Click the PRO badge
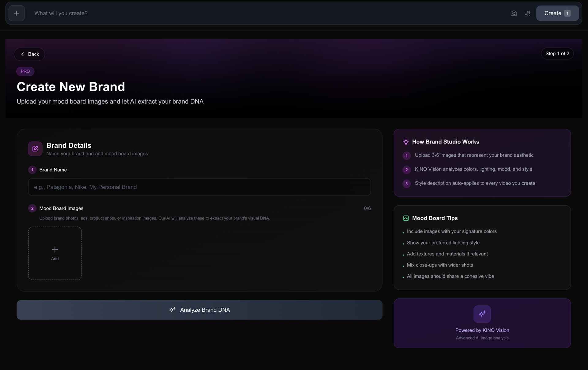The height and width of the screenshot is (370, 588). click(25, 71)
